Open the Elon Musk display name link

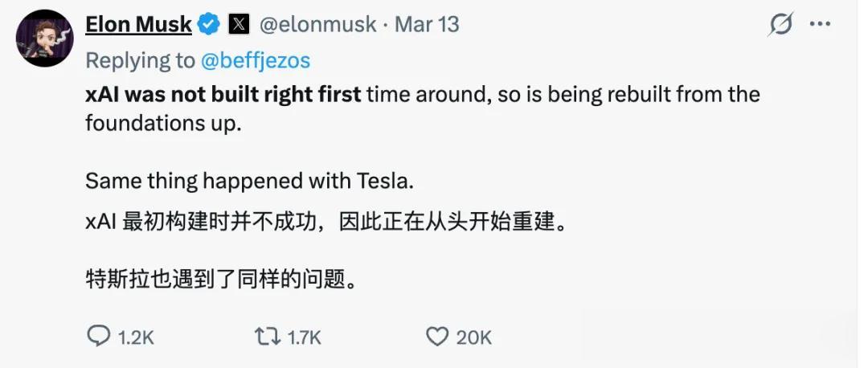pyautogui.click(x=138, y=25)
